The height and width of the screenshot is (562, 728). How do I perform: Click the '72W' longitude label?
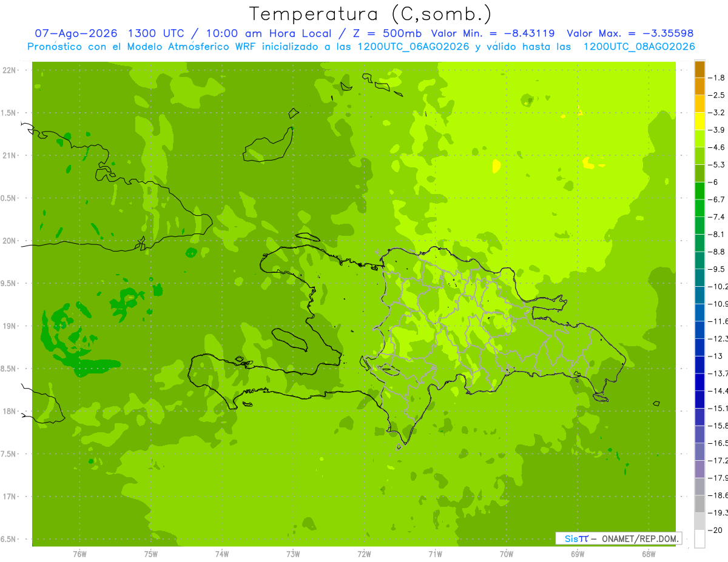[364, 554]
